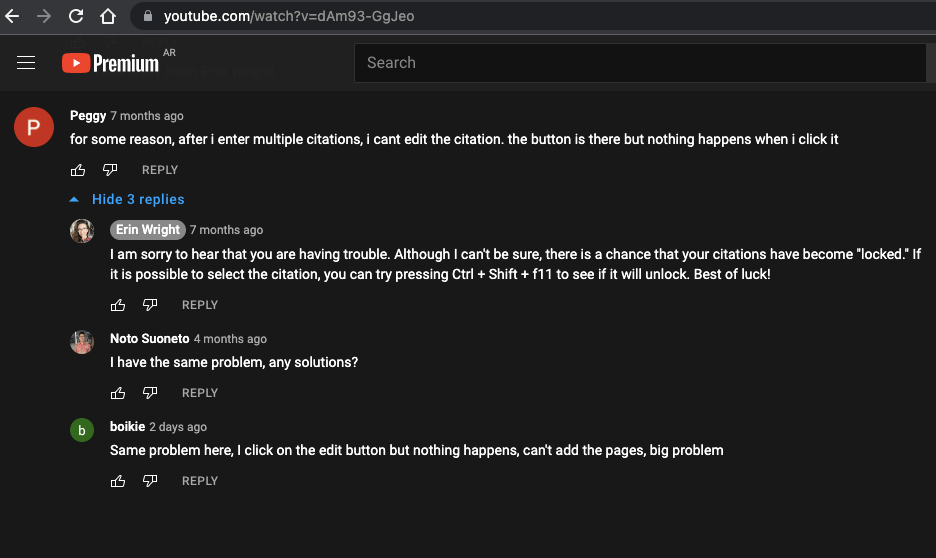936x558 pixels.
Task: Dislike Erin Wright's reply
Action: [150, 305]
